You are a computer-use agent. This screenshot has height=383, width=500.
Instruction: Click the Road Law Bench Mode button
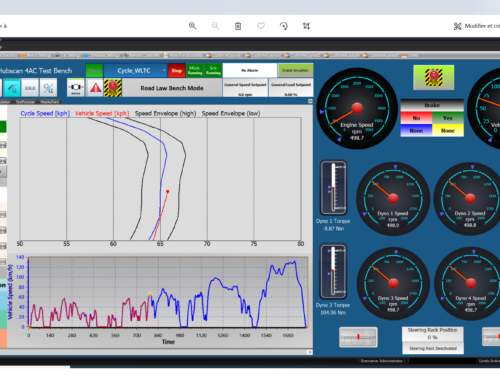[172, 88]
